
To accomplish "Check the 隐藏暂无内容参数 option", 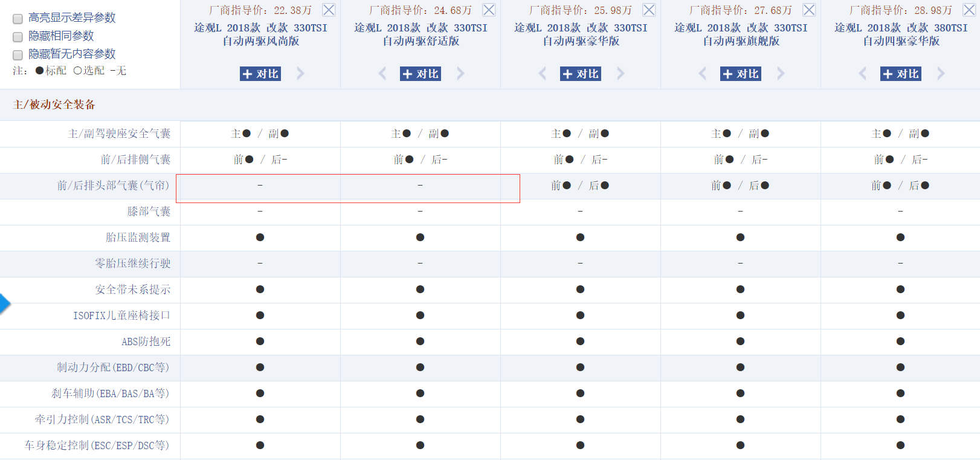I will pyautogui.click(x=18, y=55).
